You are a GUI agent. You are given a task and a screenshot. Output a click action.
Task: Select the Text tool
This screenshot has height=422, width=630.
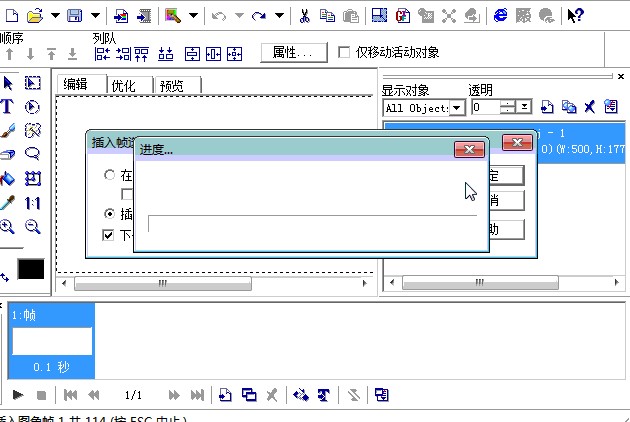(x=8, y=106)
